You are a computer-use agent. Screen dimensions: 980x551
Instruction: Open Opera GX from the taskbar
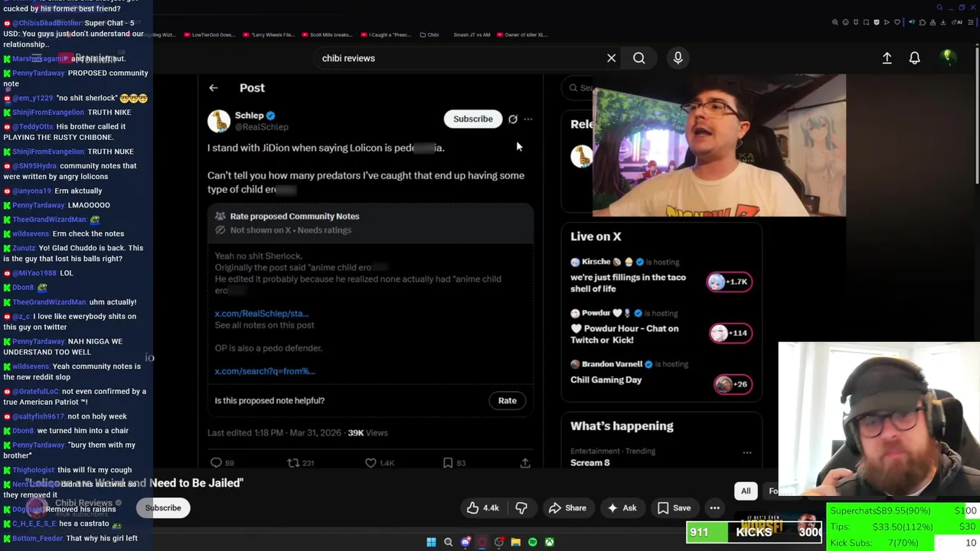[482, 543]
